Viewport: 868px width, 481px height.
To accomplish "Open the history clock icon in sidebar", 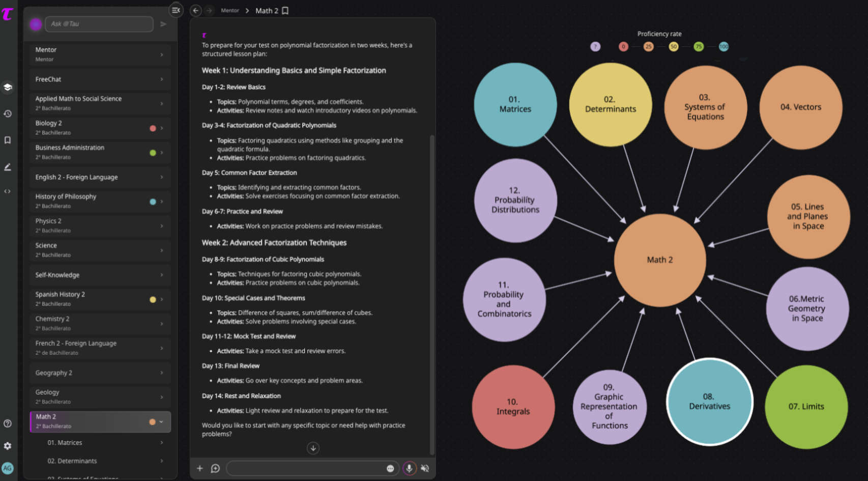I will coord(8,114).
